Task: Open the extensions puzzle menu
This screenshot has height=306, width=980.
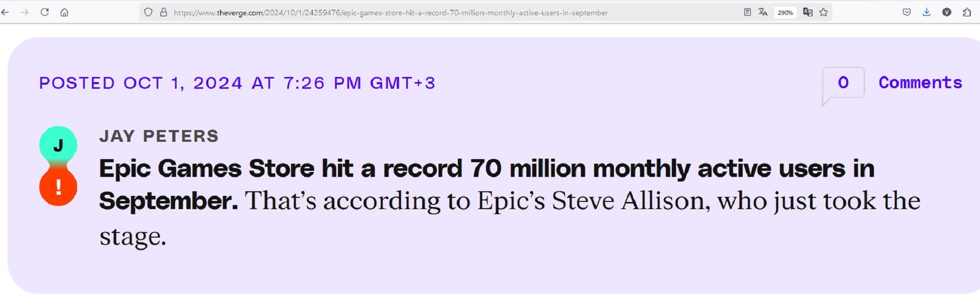Action: [x=967, y=12]
